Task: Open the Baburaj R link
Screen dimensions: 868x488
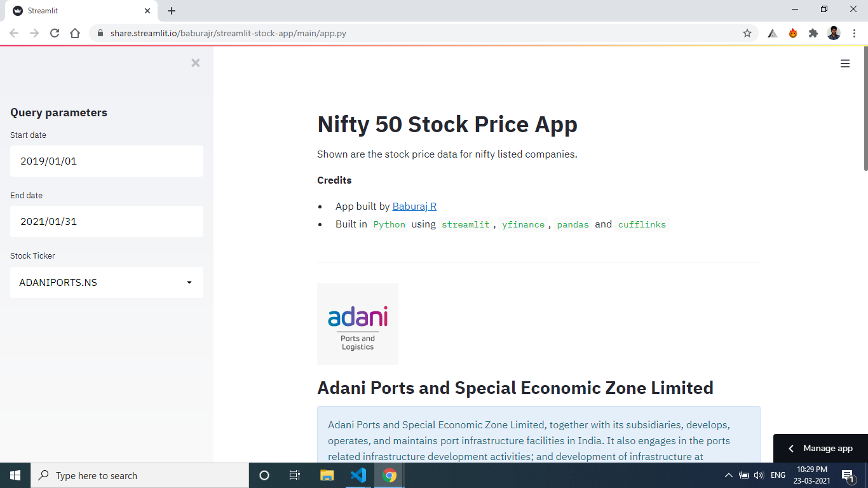Action: click(x=414, y=206)
